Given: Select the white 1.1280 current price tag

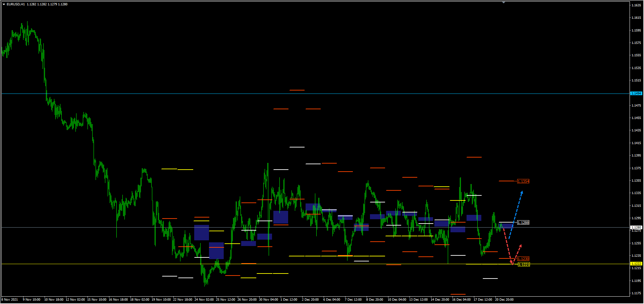Looking at the screenshot, I should pyautogui.click(x=636, y=227).
